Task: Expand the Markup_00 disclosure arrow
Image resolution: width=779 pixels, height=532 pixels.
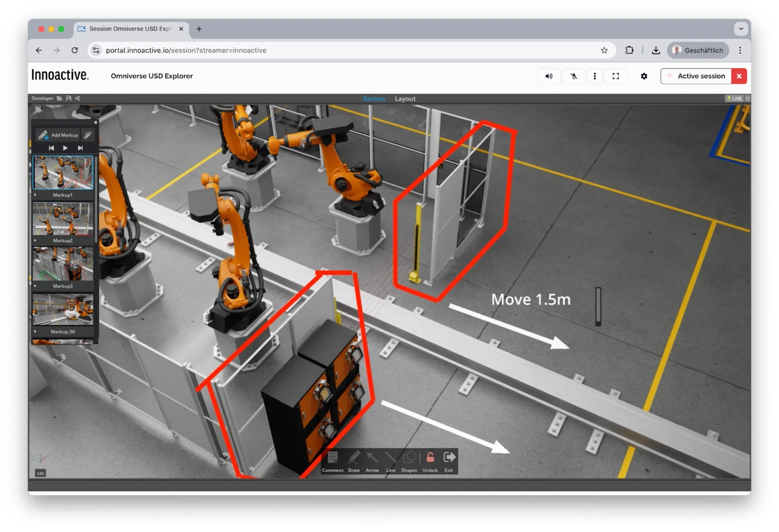Action: pos(36,332)
